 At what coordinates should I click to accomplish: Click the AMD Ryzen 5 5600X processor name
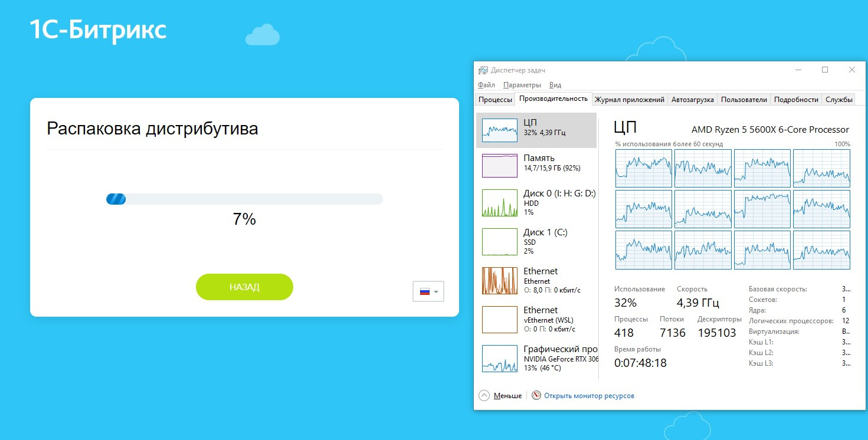click(x=770, y=130)
